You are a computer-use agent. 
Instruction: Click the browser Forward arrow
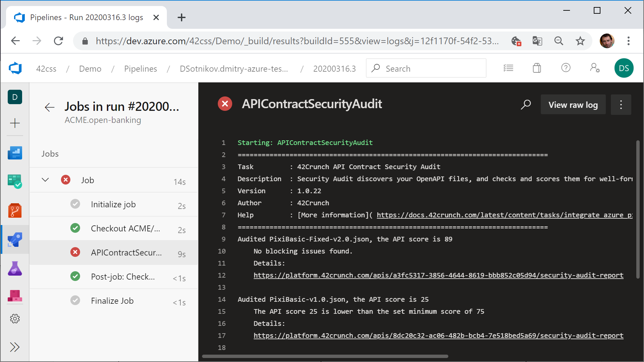37,41
